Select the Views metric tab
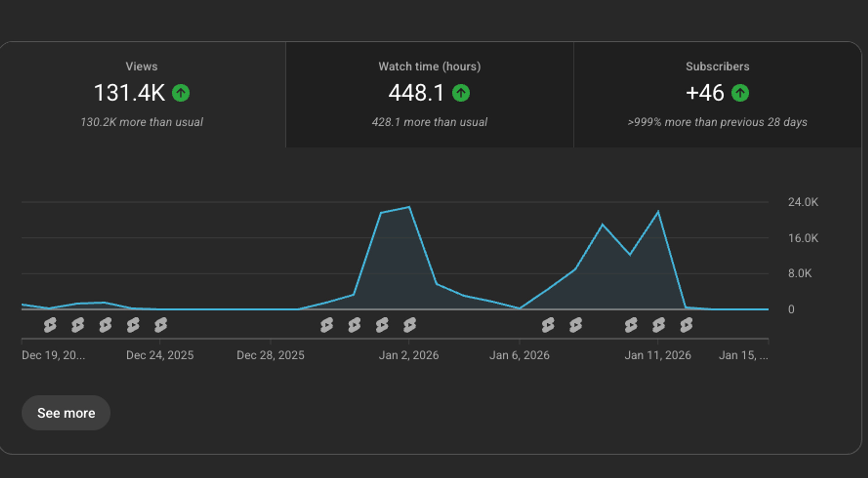Viewport: 868px width, 478px height. click(142, 95)
